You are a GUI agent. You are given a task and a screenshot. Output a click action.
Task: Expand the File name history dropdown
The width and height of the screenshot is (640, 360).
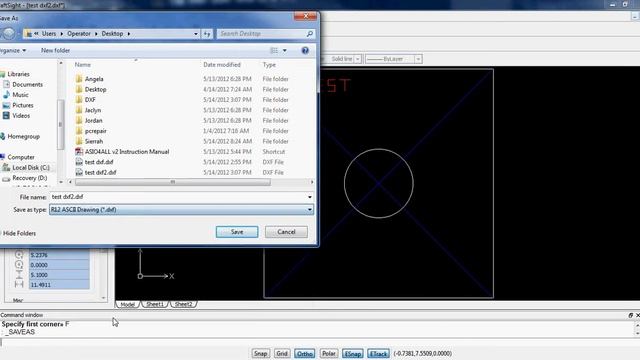[310, 197]
